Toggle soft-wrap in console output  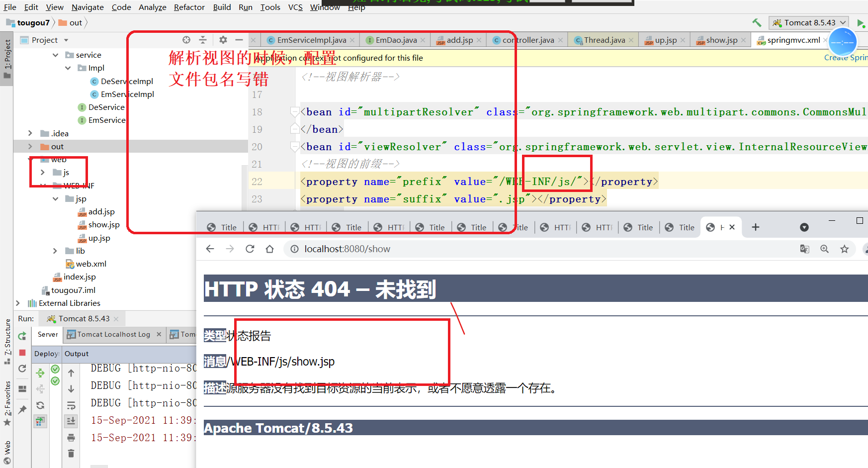click(71, 405)
